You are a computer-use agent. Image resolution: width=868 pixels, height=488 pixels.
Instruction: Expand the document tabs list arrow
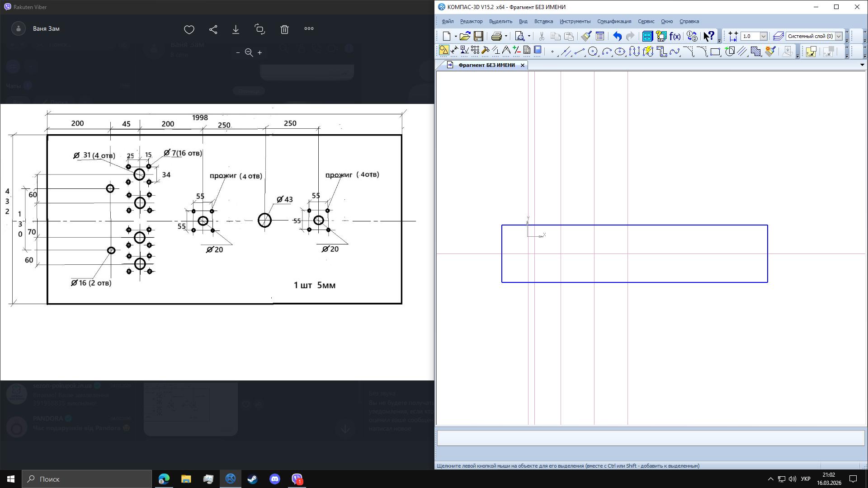tap(862, 65)
